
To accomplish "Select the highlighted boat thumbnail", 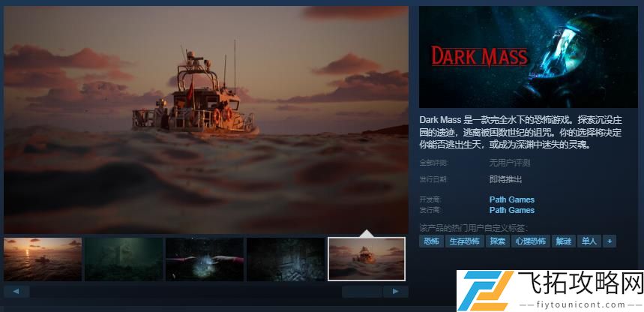I will click(x=367, y=259).
